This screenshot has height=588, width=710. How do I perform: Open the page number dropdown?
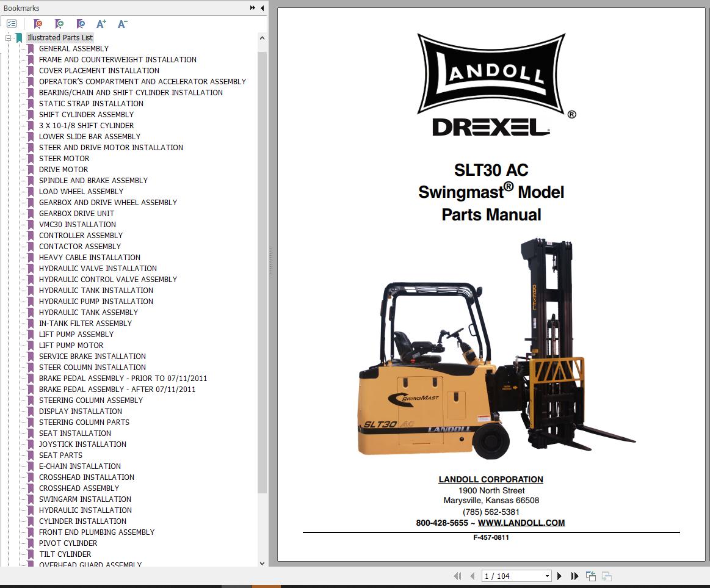[547, 576]
